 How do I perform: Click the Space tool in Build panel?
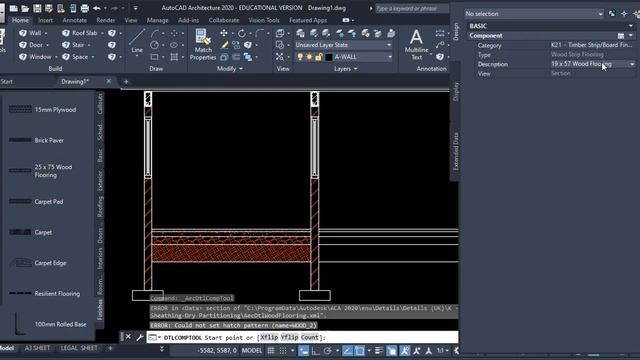[x=75, y=57]
